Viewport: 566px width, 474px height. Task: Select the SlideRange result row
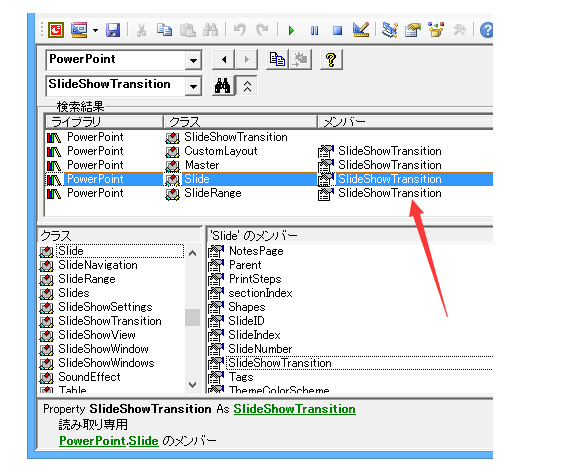(x=269, y=193)
